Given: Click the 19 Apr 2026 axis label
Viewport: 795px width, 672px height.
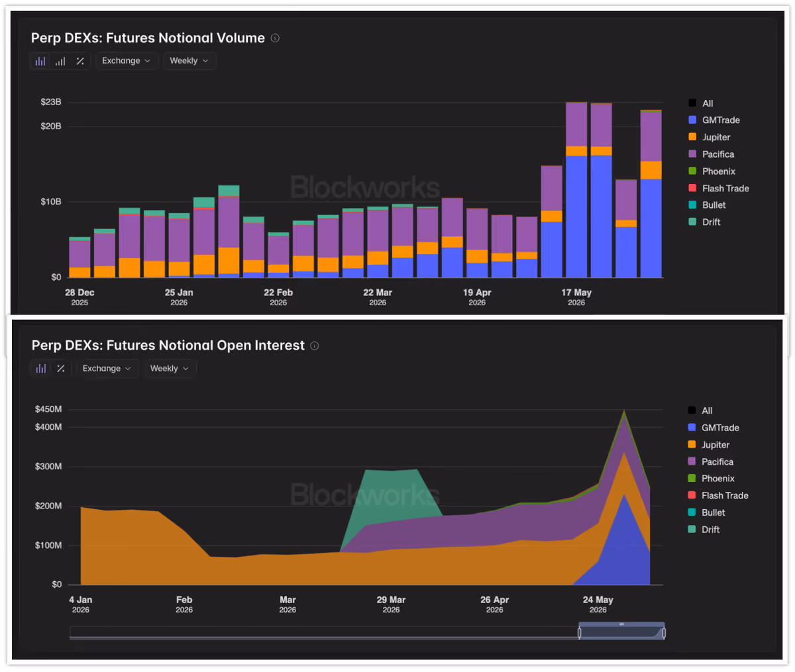Looking at the screenshot, I should point(477,297).
